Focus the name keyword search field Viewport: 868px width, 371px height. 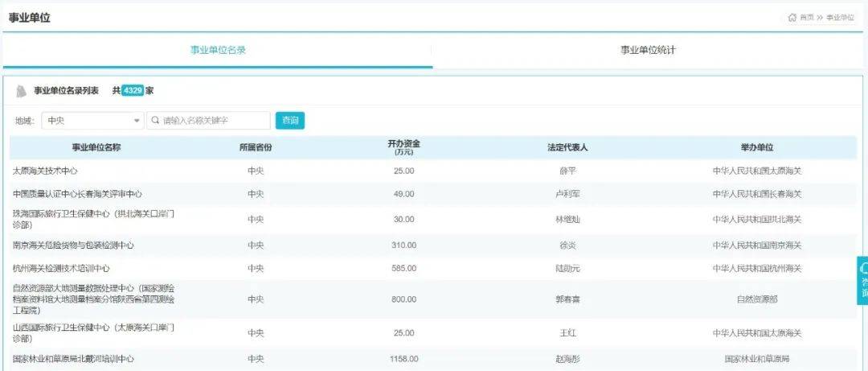209,121
